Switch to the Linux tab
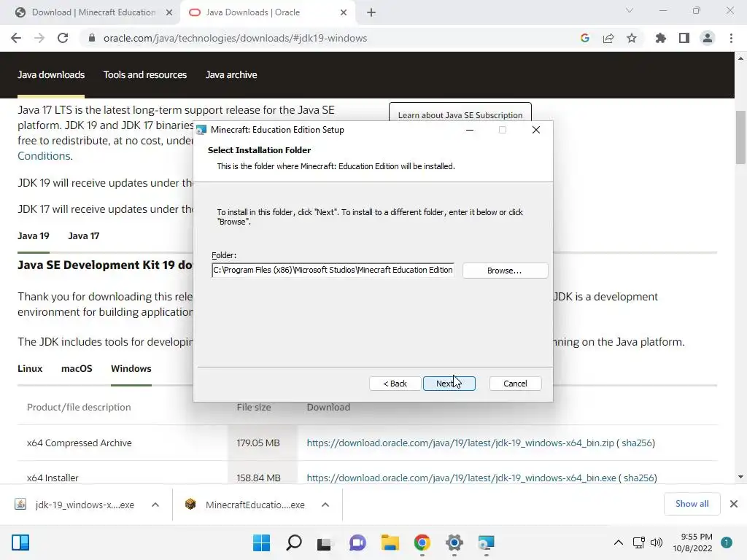The width and height of the screenshot is (747, 560). point(30,368)
